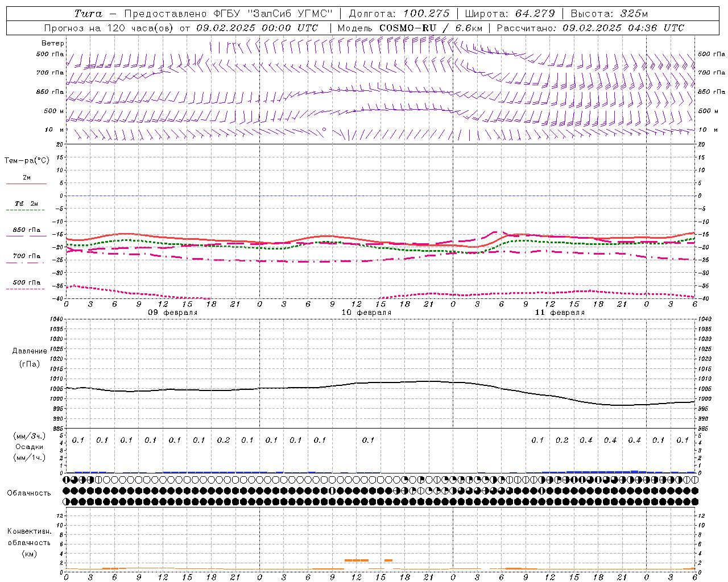Screen dimensions: 728x582
Task: Click the latitude value "Широта: 64.279"
Action: 510,14
